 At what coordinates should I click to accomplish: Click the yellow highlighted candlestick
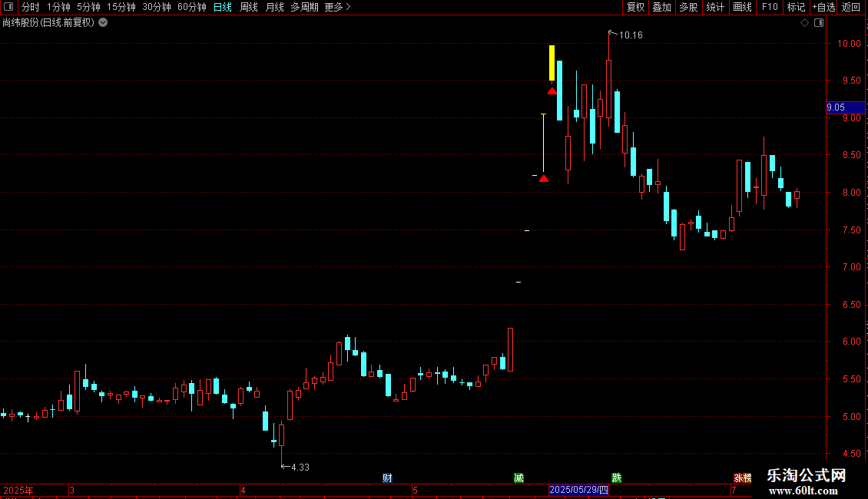[x=552, y=63]
